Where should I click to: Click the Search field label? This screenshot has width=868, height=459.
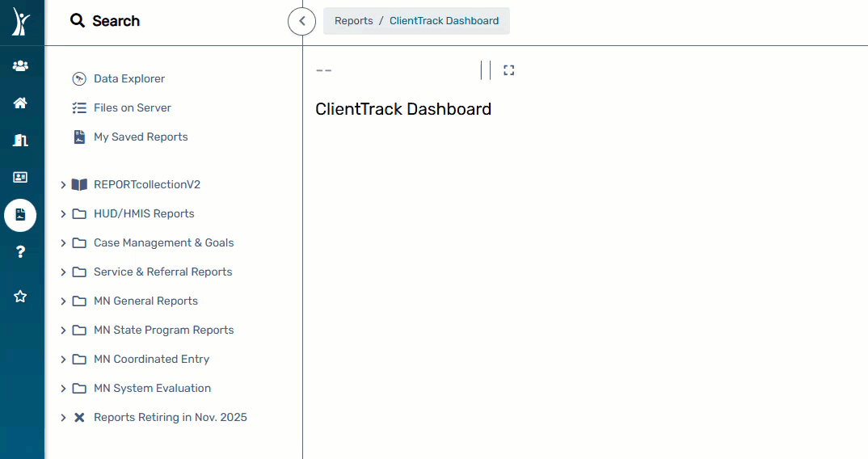(116, 21)
